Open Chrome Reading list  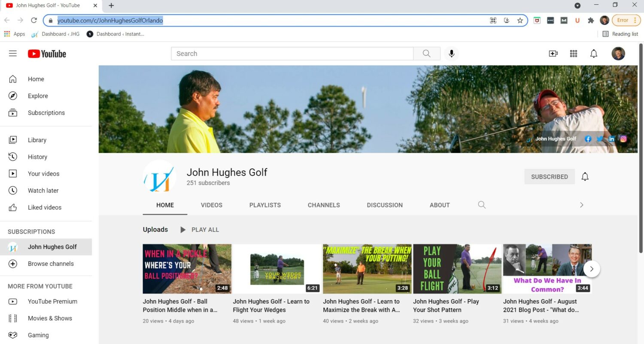pyautogui.click(x=620, y=34)
